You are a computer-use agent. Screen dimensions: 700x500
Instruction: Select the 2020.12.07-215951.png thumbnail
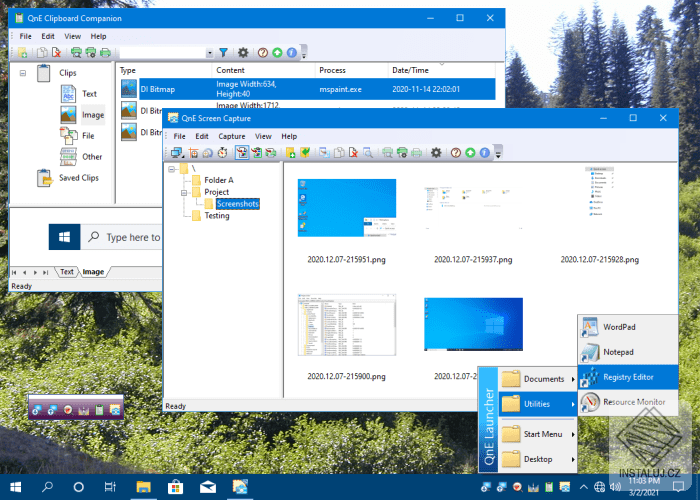point(347,207)
